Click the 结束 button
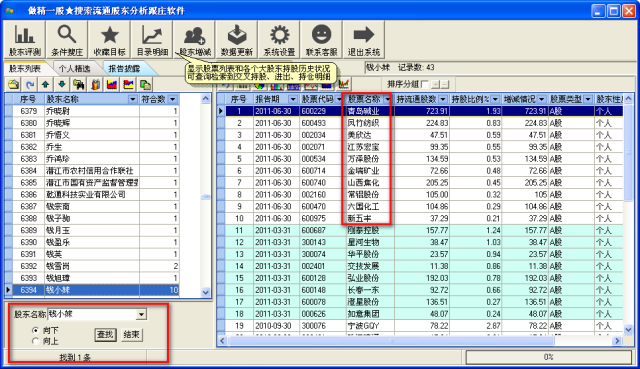The image size is (640, 369). (131, 335)
